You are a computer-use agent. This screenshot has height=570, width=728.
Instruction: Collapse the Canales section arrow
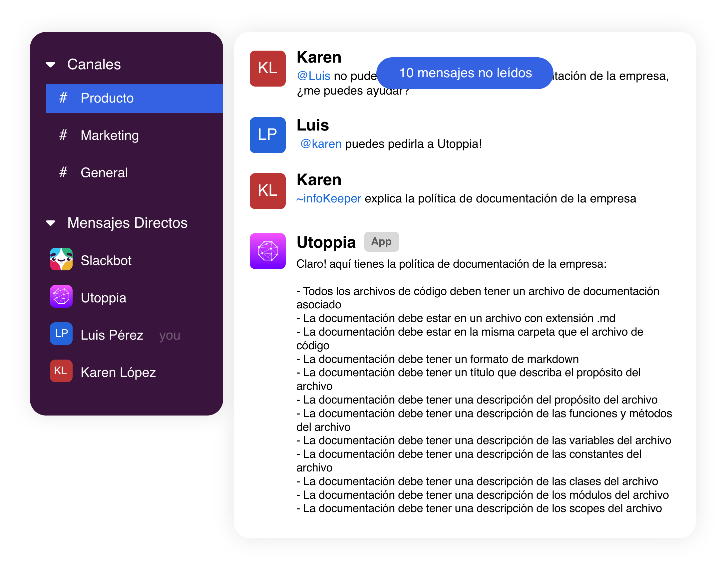click(x=51, y=64)
